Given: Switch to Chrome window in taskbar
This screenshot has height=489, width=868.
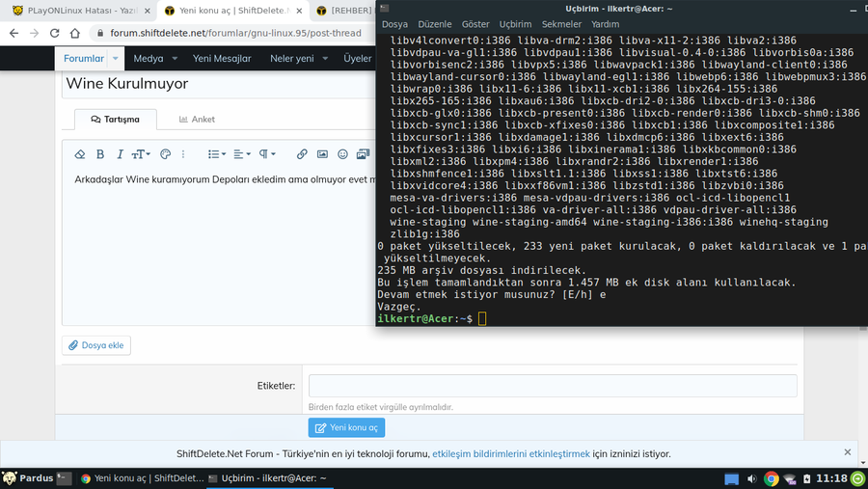Looking at the screenshot, I should coord(143,478).
